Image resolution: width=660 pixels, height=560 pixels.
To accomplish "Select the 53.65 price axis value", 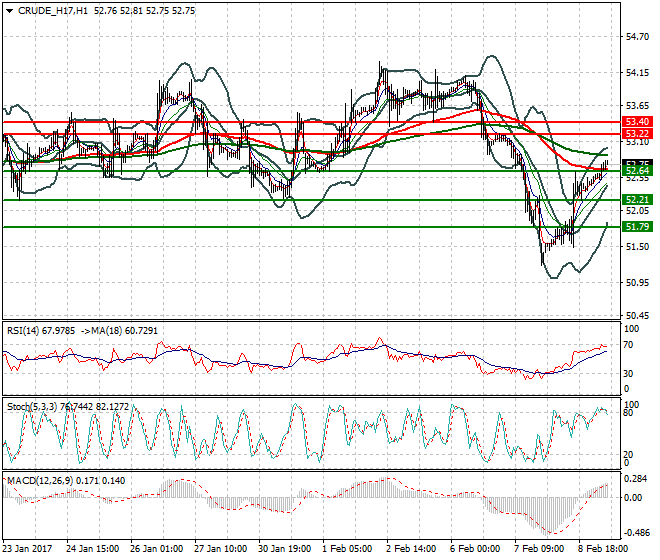I will [x=637, y=105].
